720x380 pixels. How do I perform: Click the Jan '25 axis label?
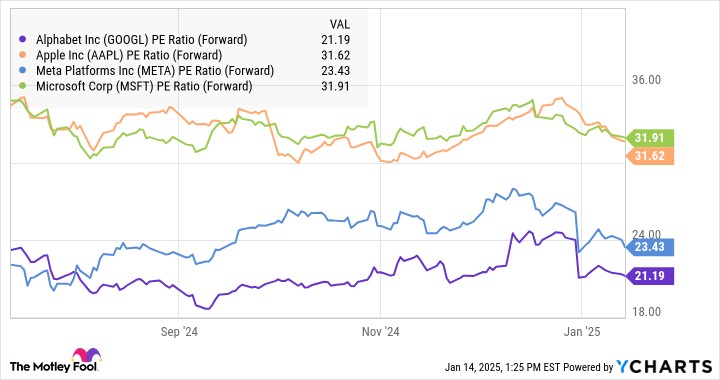(x=582, y=332)
